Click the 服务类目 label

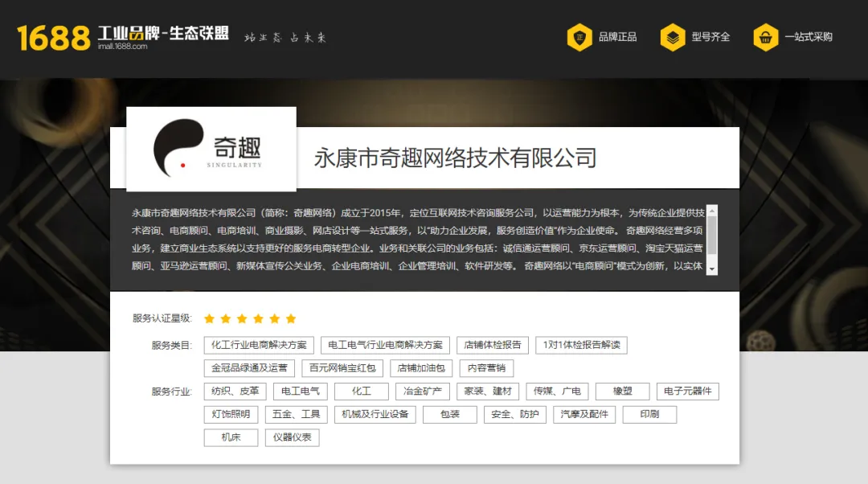172,346
